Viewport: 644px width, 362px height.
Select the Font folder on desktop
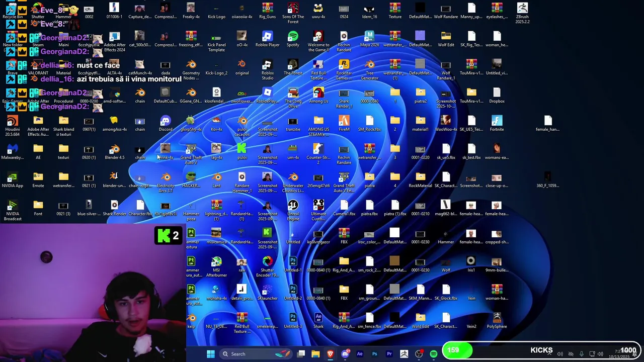click(x=38, y=208)
